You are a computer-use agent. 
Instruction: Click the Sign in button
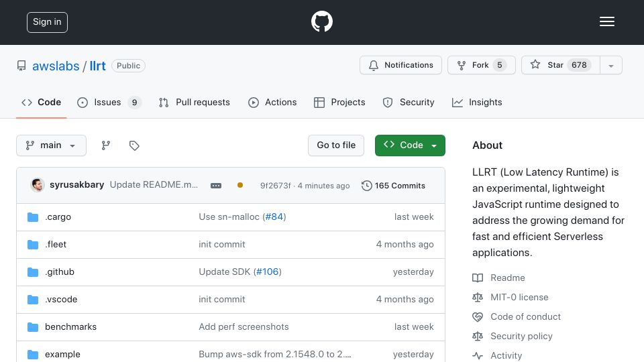tap(47, 22)
